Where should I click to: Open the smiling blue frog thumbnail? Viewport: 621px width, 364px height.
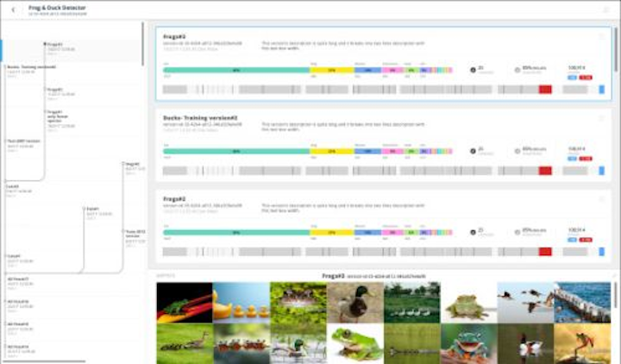468,344
